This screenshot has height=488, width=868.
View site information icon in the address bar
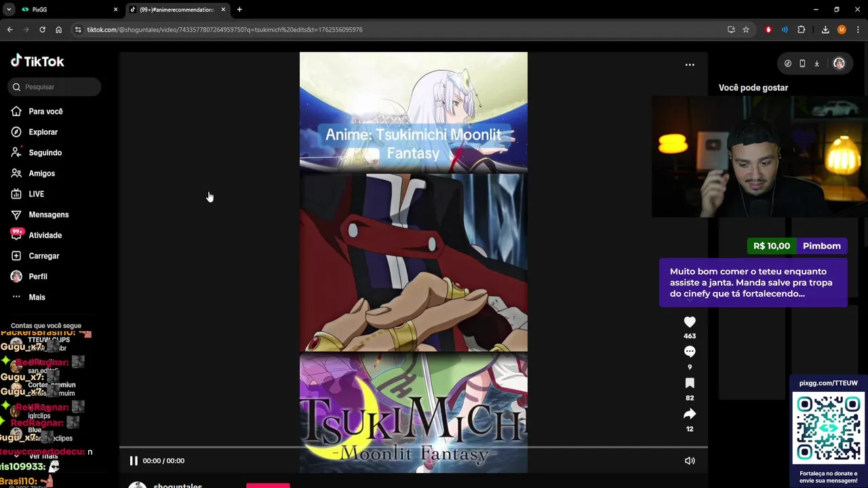(78, 30)
